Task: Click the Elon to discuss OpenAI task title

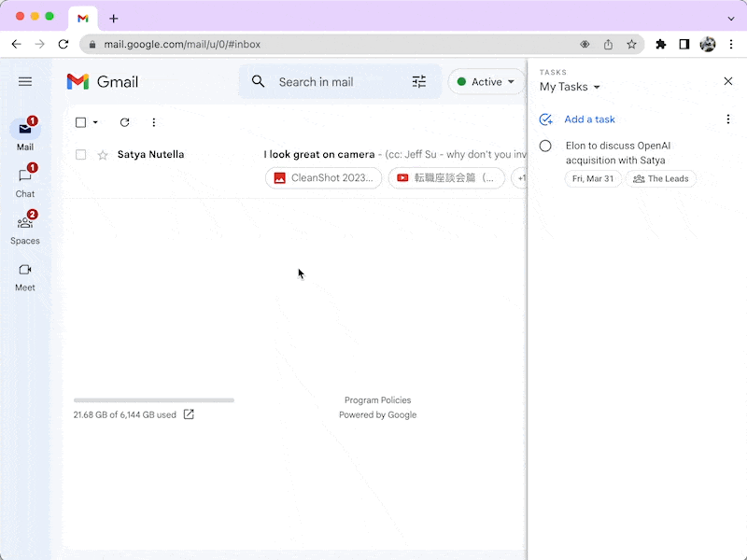Action: coord(618,153)
